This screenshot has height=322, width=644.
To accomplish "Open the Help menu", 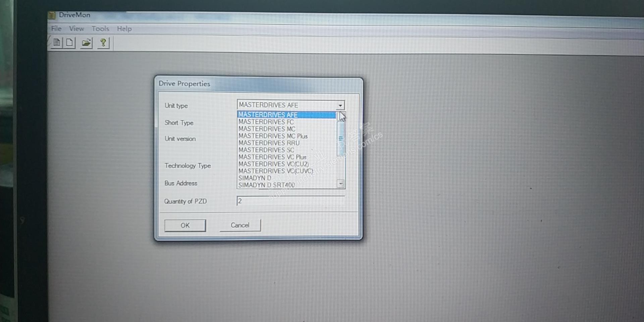I will tap(124, 29).
